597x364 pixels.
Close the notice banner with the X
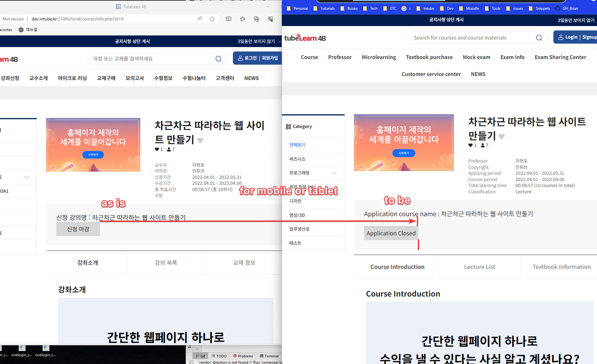click(279, 41)
